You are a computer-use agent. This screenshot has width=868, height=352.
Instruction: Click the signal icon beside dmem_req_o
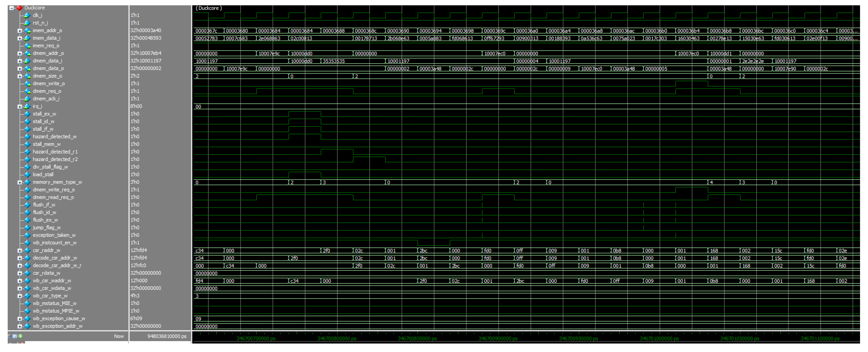[x=27, y=91]
